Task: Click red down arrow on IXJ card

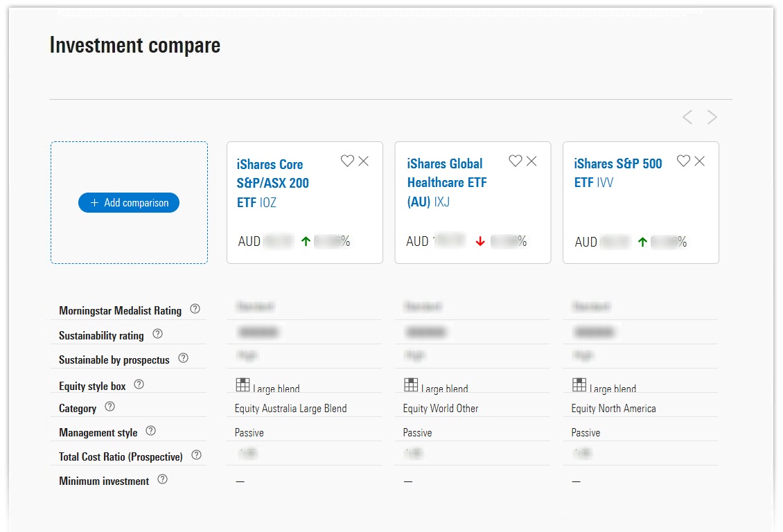Action: click(x=480, y=242)
